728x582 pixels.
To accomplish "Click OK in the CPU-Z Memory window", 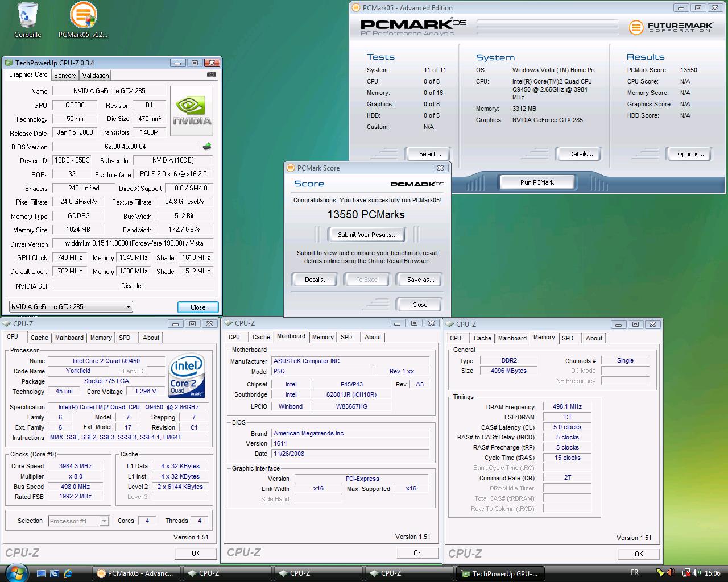I will pyautogui.click(x=639, y=554).
